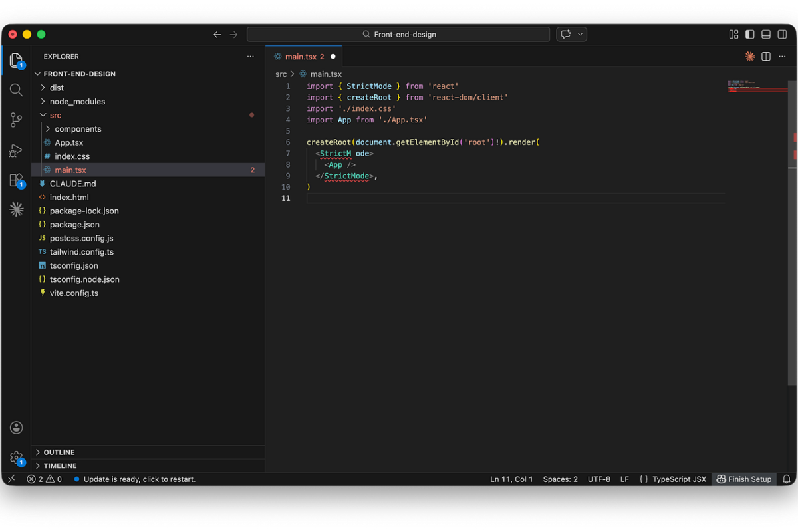Open tsconfig.node.json file
The width and height of the screenshot is (798, 532).
(84, 279)
